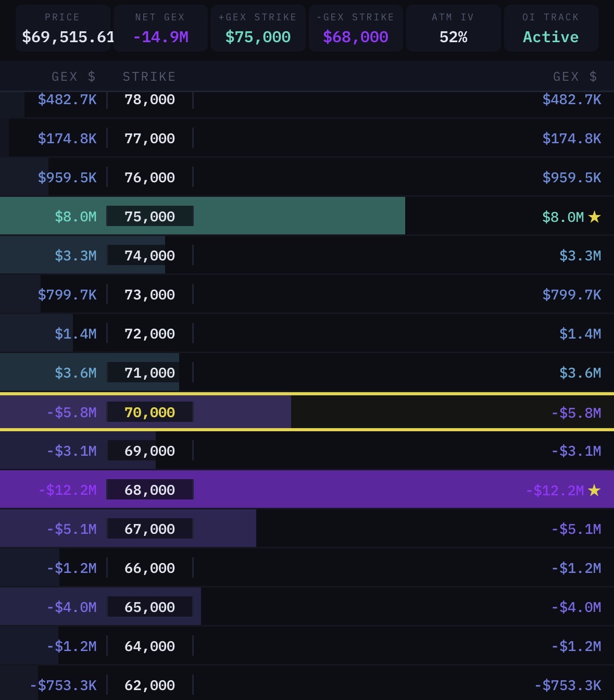Click the +GEX STRIKE card showing $75,000
614x700 pixels.
click(x=258, y=28)
